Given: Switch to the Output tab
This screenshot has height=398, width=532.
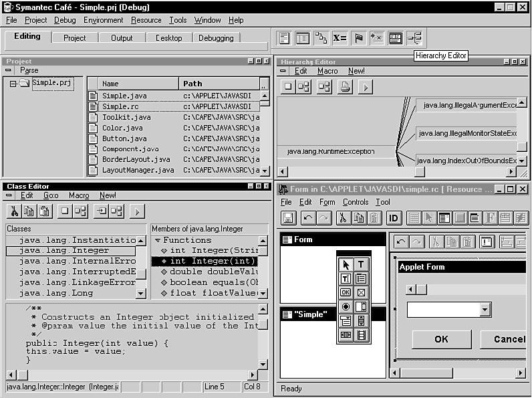Looking at the screenshot, I should (122, 38).
